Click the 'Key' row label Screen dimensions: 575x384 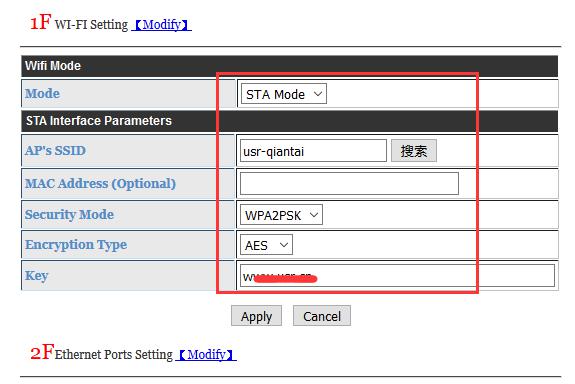[36, 276]
